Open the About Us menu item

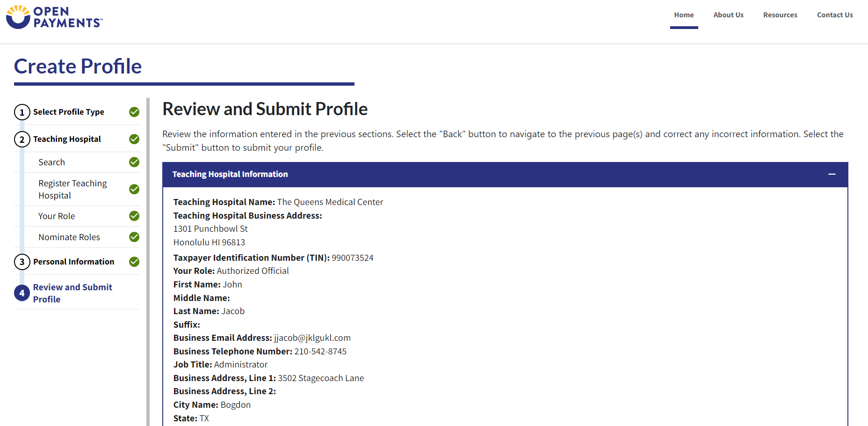(728, 15)
